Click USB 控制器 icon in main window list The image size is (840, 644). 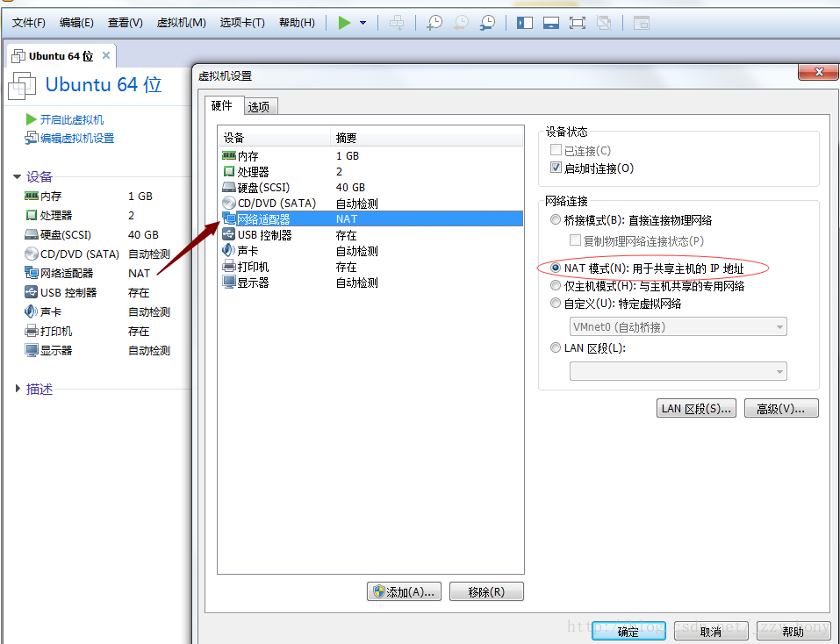pos(31,292)
